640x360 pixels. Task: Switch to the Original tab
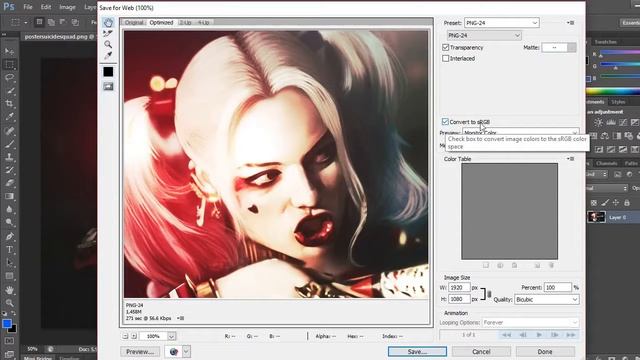pyautogui.click(x=134, y=22)
